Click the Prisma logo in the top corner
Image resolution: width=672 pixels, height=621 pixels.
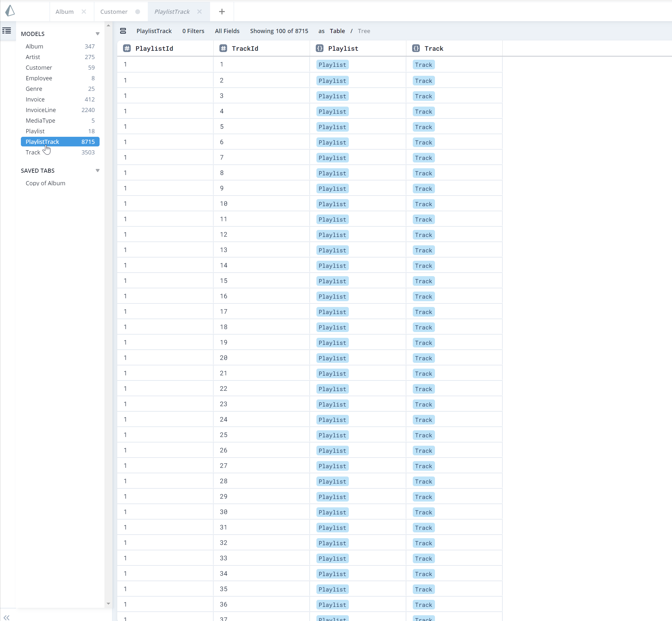pyautogui.click(x=11, y=11)
